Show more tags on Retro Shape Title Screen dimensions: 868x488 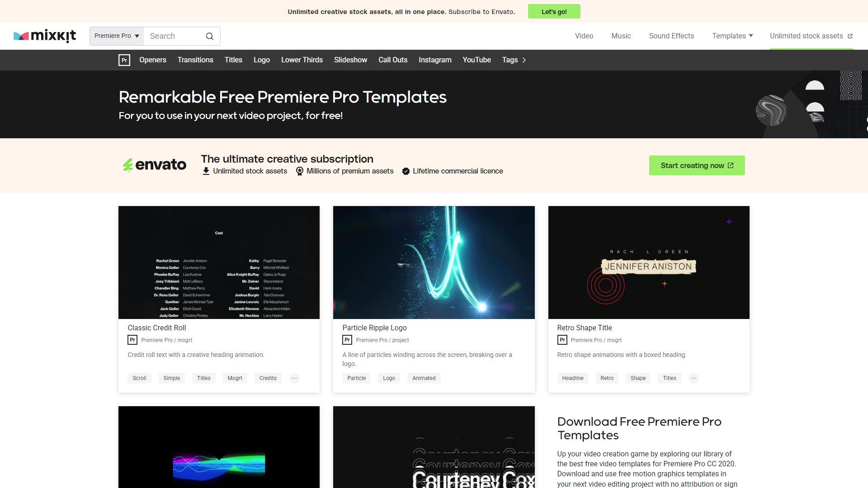693,378
